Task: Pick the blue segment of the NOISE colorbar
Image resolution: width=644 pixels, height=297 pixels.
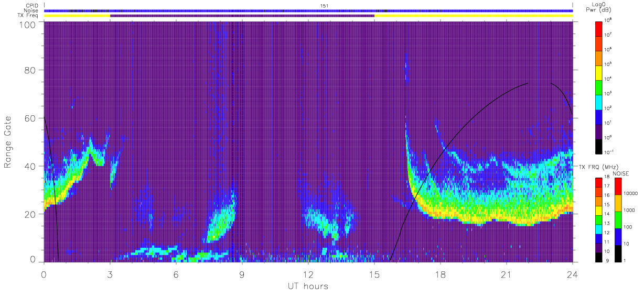Action: coord(617,237)
